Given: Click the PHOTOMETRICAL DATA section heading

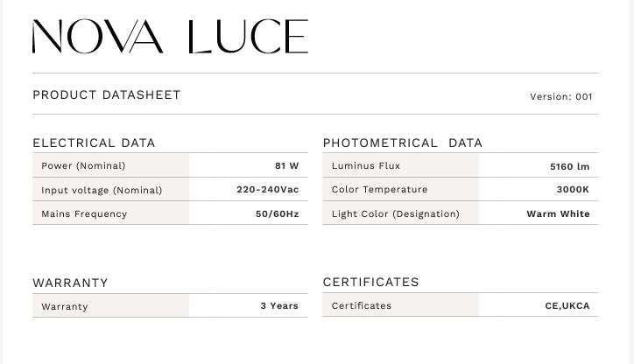Looking at the screenshot, I should coord(402,143).
